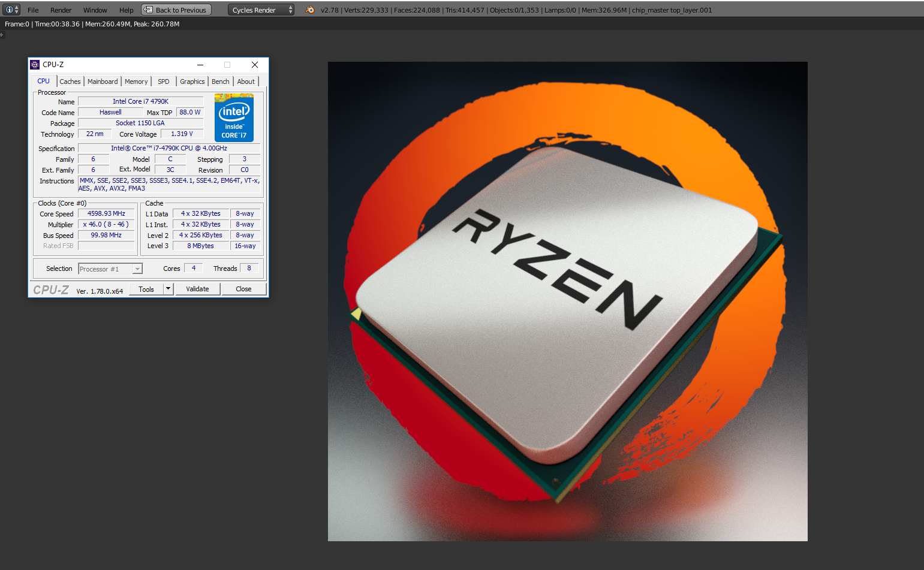Click the L1 Data value 4 x 32 KBytes
This screenshot has height=570, width=924.
(x=201, y=214)
